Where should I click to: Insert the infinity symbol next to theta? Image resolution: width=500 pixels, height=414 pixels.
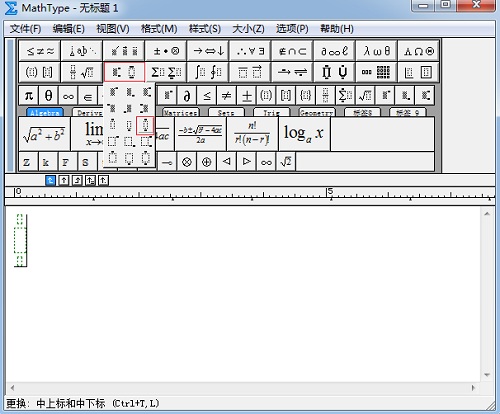tap(68, 96)
